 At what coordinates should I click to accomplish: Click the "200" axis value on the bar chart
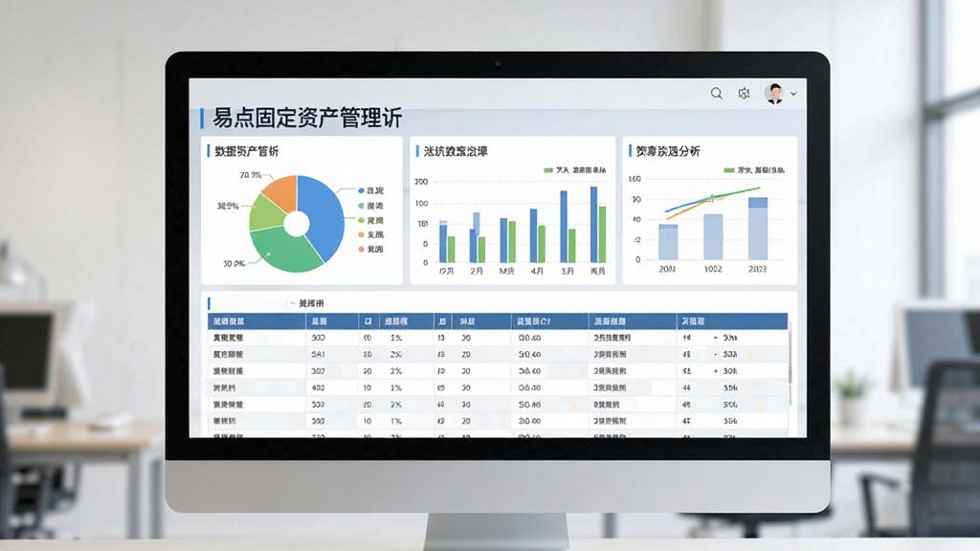421,182
